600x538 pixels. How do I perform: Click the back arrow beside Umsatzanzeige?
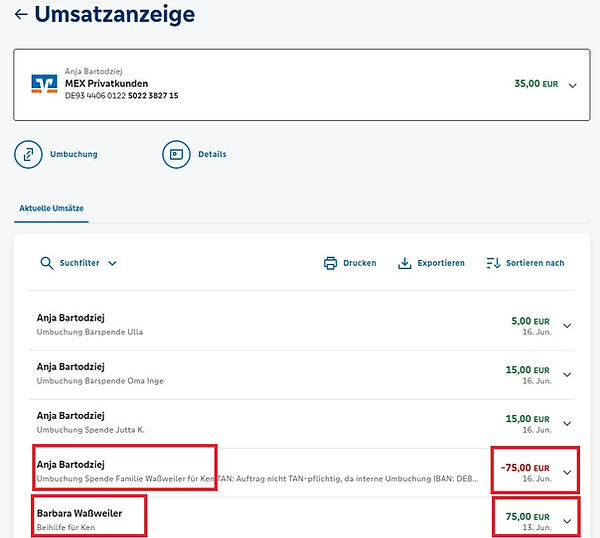[21, 15]
